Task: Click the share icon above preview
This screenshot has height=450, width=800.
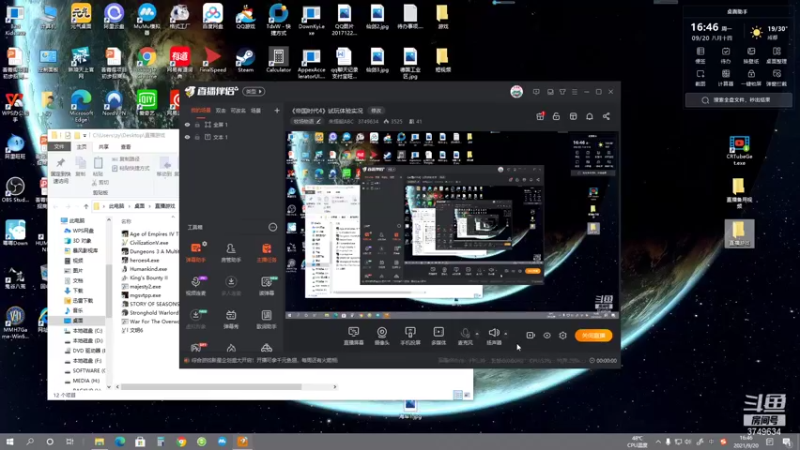Action: 606,116
